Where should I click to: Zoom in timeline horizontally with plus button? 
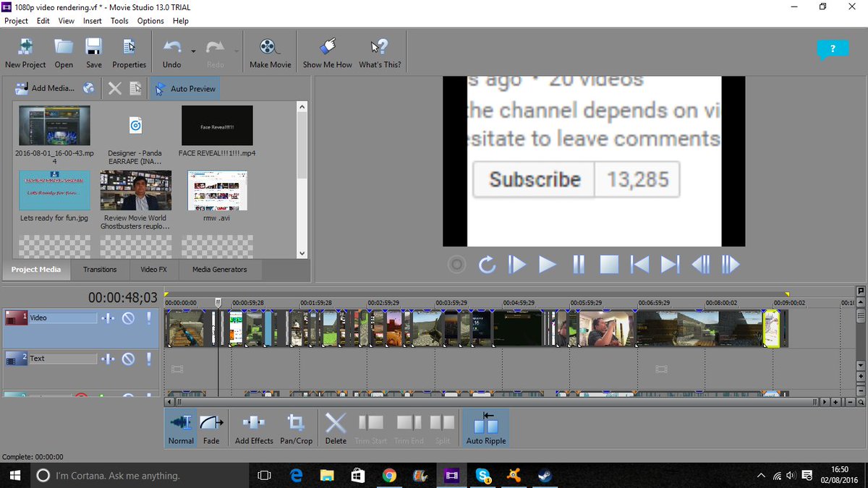[x=835, y=402]
